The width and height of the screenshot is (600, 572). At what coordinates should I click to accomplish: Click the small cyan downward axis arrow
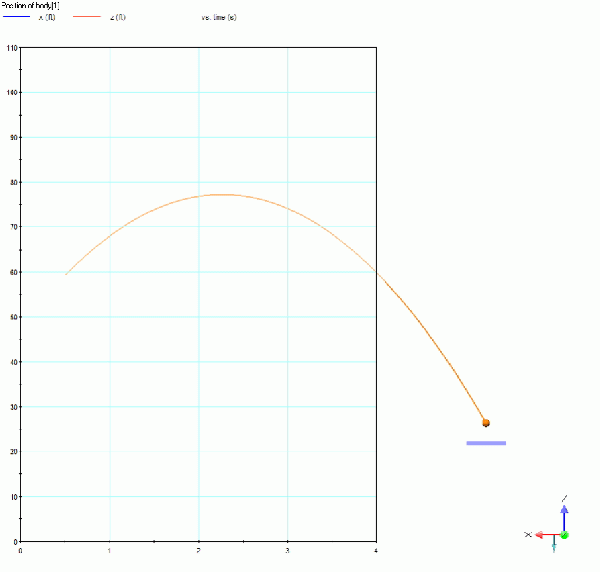click(554, 546)
